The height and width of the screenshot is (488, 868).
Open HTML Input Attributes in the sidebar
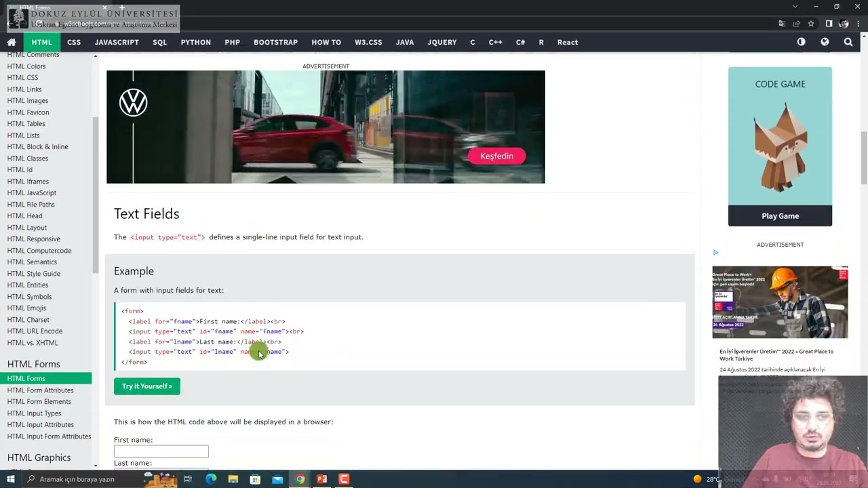40,425
